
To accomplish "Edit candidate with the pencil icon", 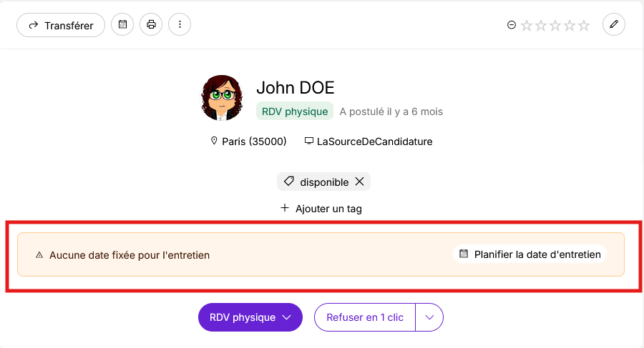I will (x=614, y=24).
